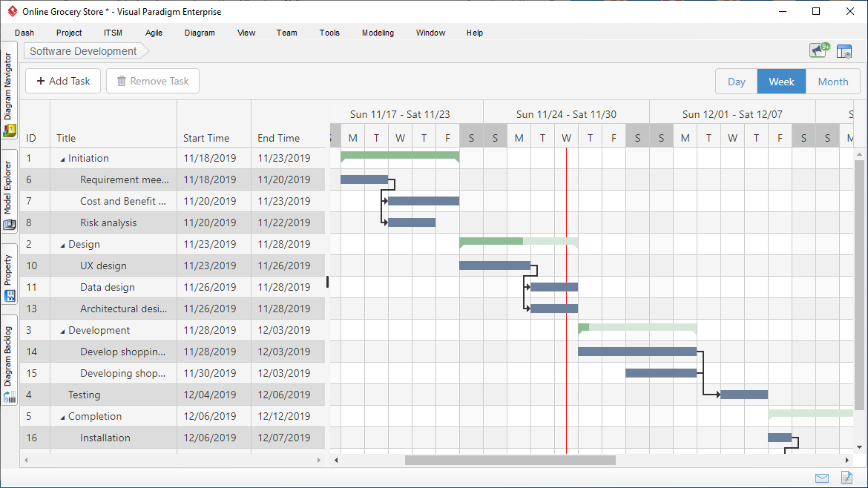Collapse the Completion task group

[x=62, y=416]
